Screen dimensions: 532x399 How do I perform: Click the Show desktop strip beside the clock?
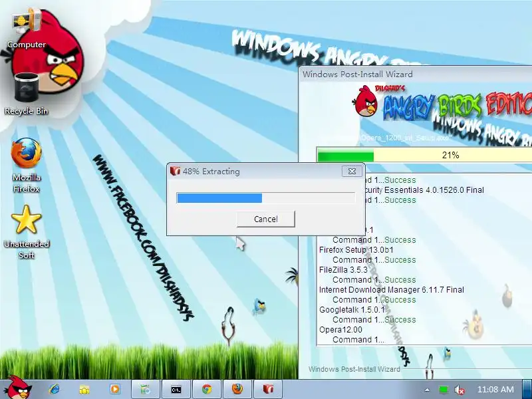(x=527, y=389)
